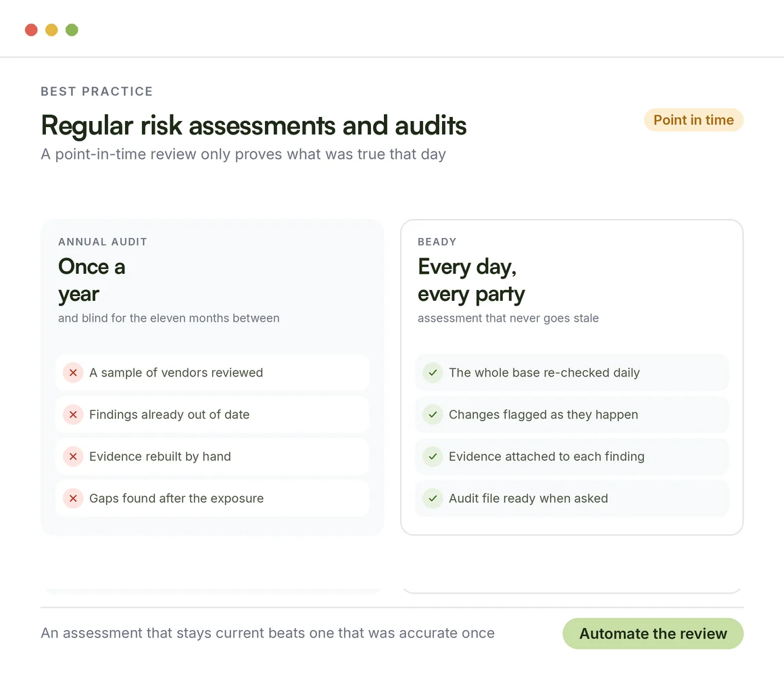Click the footer line 'An assessment that stays current'
The image size is (784, 676).
pos(268,633)
